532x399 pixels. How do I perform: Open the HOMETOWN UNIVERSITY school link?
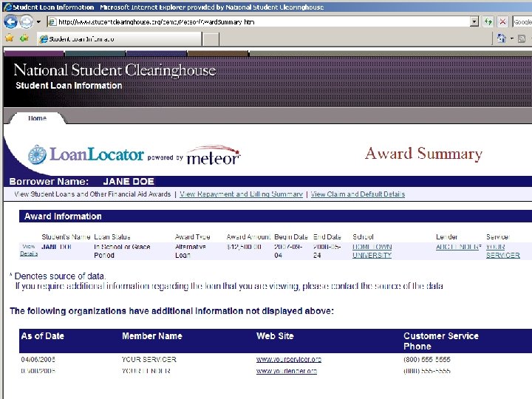(x=372, y=251)
